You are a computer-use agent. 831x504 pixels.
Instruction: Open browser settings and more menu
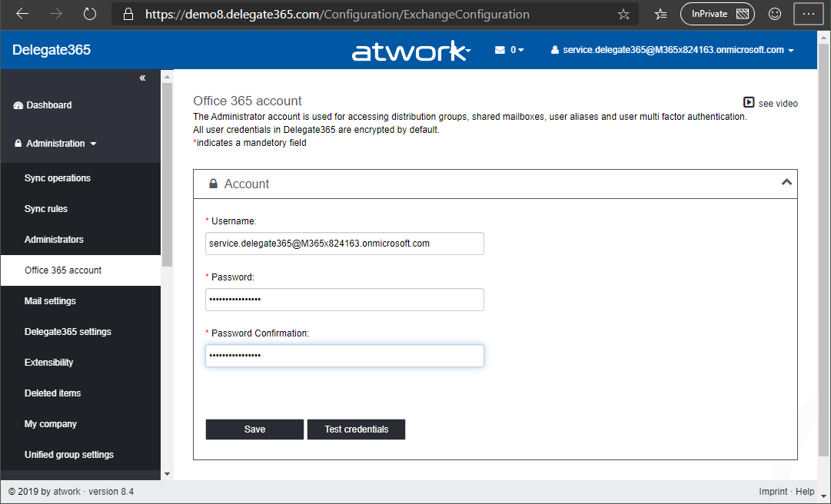click(x=808, y=15)
